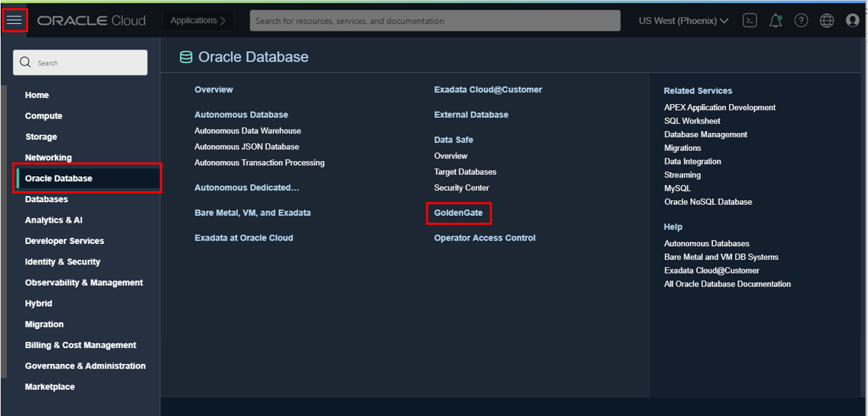Open Bare Metal and VM DB Systems help
This screenshot has height=416, width=868.
tap(721, 257)
